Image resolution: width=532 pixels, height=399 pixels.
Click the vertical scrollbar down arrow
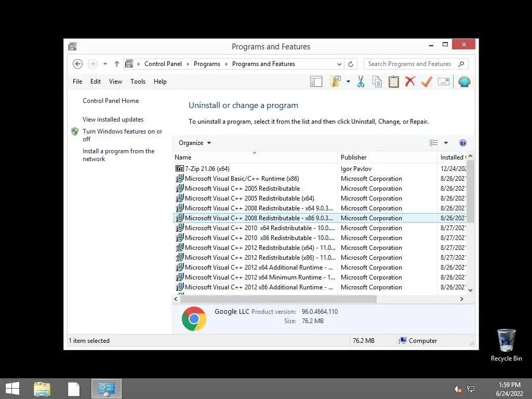pos(470,290)
